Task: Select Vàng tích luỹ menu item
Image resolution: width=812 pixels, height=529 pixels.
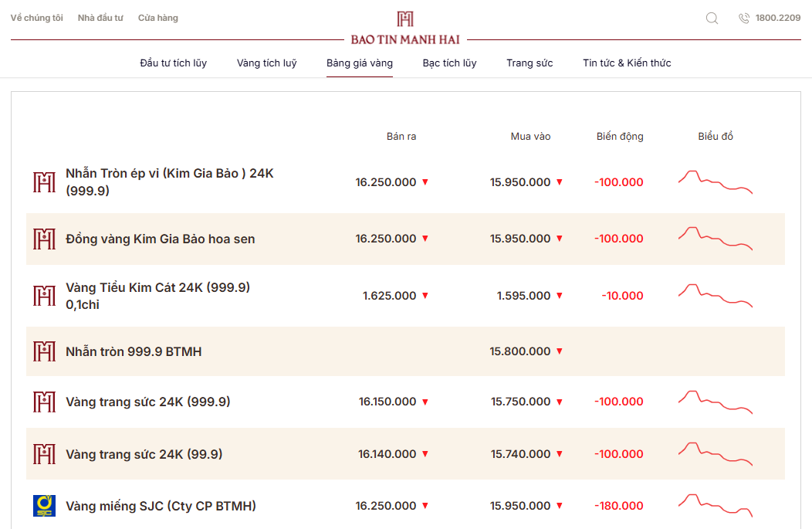Action: (267, 63)
